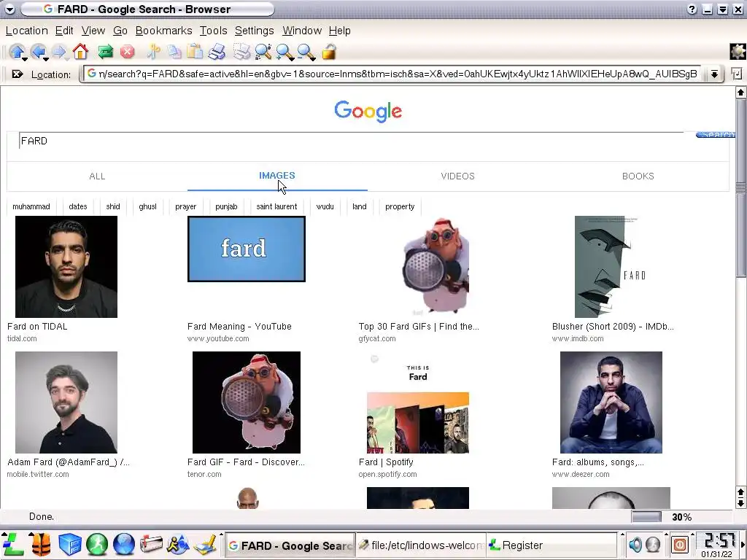
Task: Click the Google logo
Action: [x=368, y=112]
